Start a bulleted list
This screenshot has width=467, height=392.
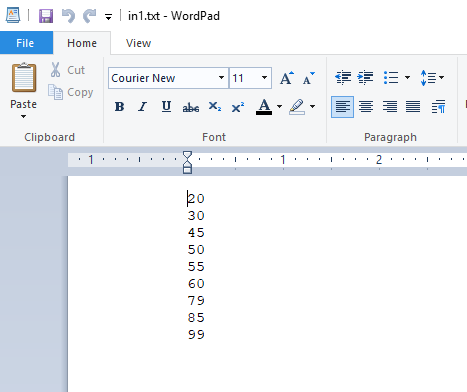(391, 78)
